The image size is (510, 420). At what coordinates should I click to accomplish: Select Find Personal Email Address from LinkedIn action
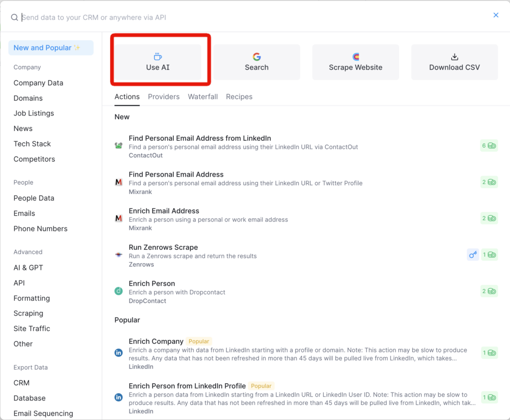[x=306, y=147]
